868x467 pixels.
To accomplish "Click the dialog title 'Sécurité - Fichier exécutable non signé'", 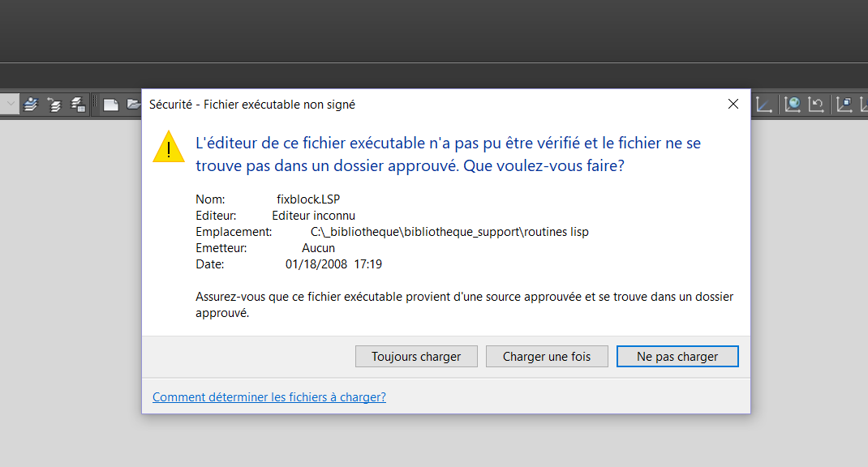I will pos(252,105).
